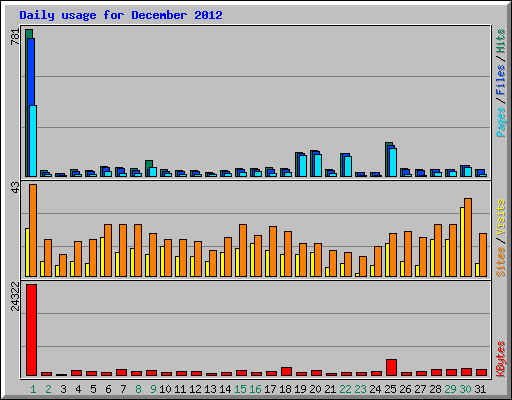Select the cyan pages bar for day 1
Image resolution: width=512 pixels, height=400 pixels.
pos(33,141)
